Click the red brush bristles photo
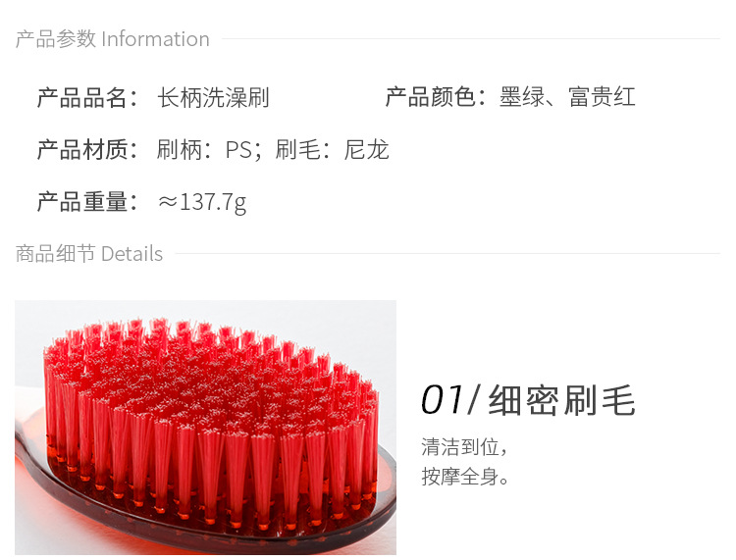This screenshot has height=560, width=736. click(205, 428)
